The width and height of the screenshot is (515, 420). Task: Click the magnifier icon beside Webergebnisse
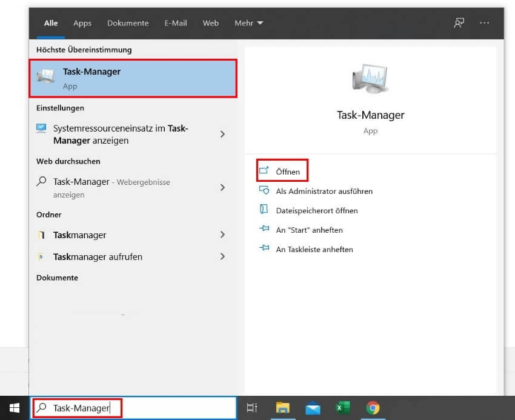tap(41, 181)
